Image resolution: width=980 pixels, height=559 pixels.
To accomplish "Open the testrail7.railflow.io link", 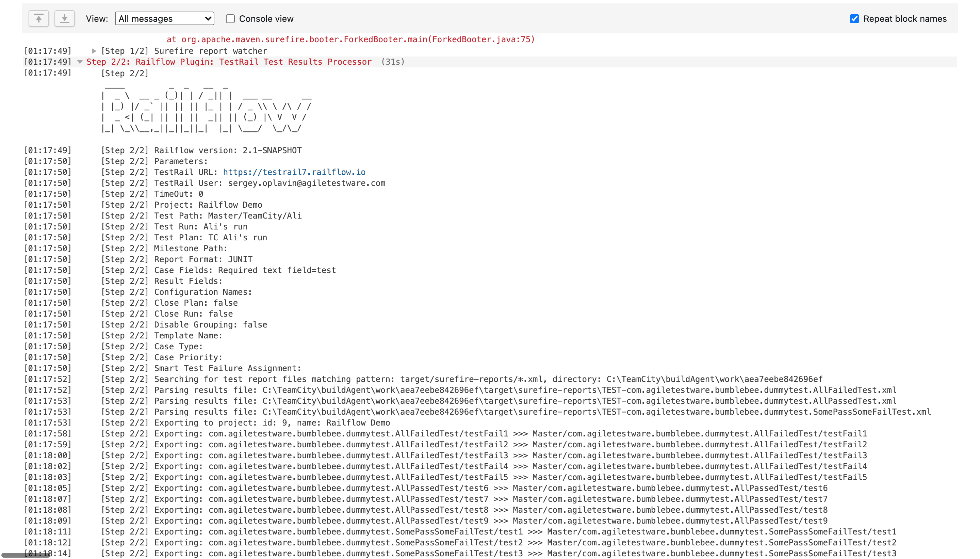I will tap(294, 172).
